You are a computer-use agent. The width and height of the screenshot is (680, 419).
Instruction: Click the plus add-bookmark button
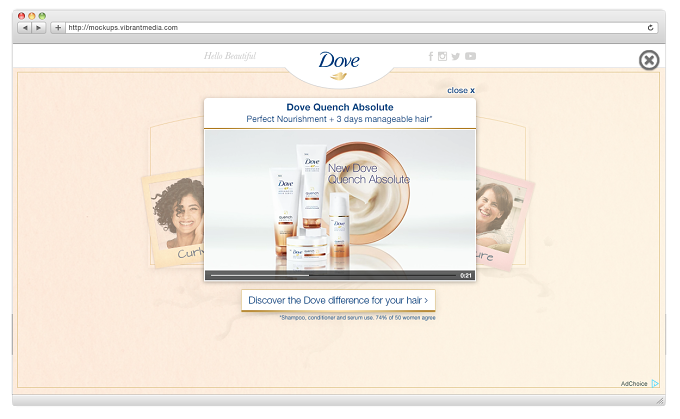(58, 28)
